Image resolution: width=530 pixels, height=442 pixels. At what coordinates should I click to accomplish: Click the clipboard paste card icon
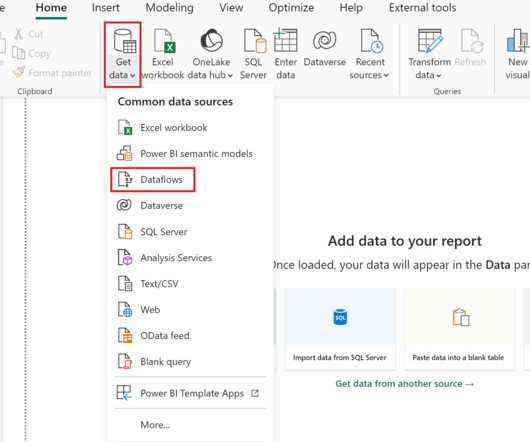pyautogui.click(x=461, y=317)
